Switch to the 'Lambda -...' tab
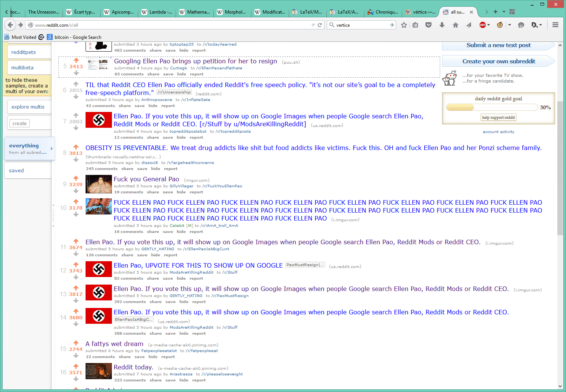Screen dimensions: 566x392 tap(157, 12)
